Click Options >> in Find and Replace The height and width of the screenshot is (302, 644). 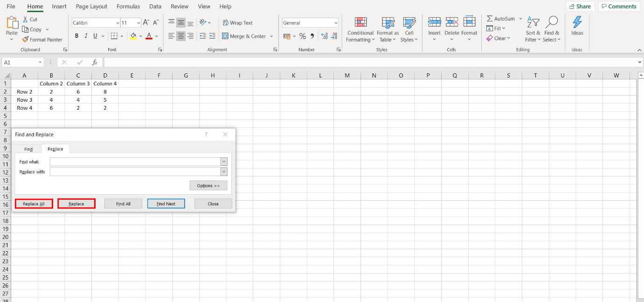(208, 185)
